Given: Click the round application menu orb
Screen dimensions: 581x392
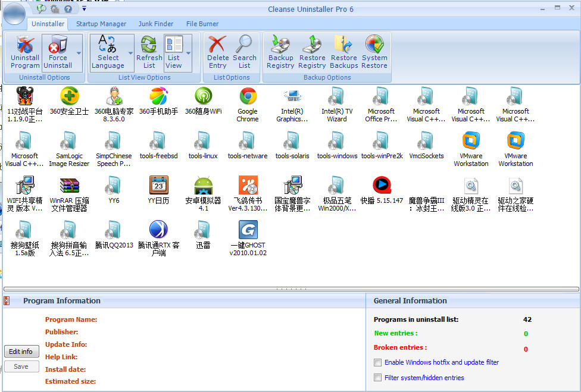Looking at the screenshot, I should click(14, 13).
